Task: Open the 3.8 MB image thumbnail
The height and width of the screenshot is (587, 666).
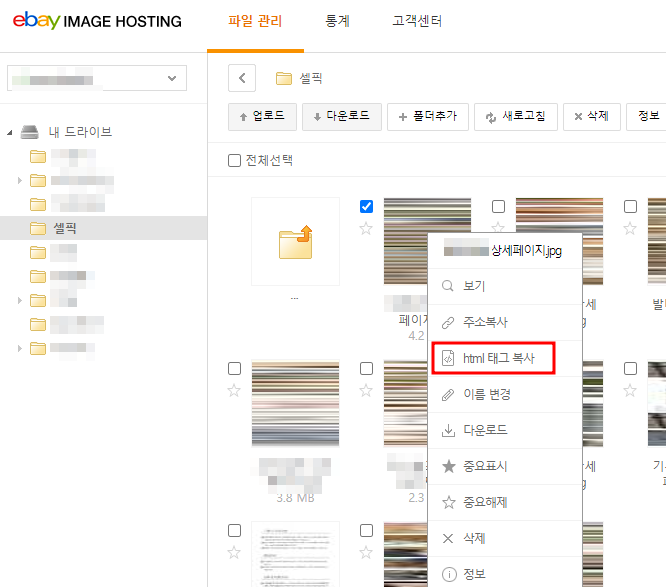Action: [x=296, y=404]
